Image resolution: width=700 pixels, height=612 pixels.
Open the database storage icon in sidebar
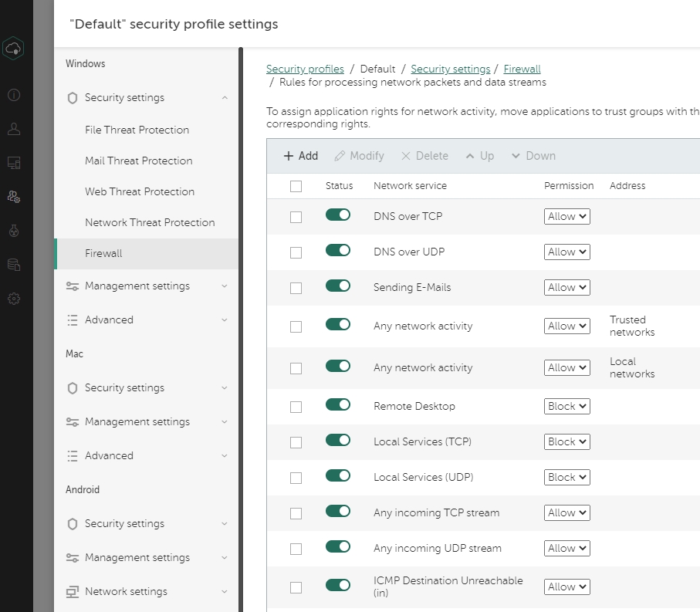pyautogui.click(x=14, y=265)
